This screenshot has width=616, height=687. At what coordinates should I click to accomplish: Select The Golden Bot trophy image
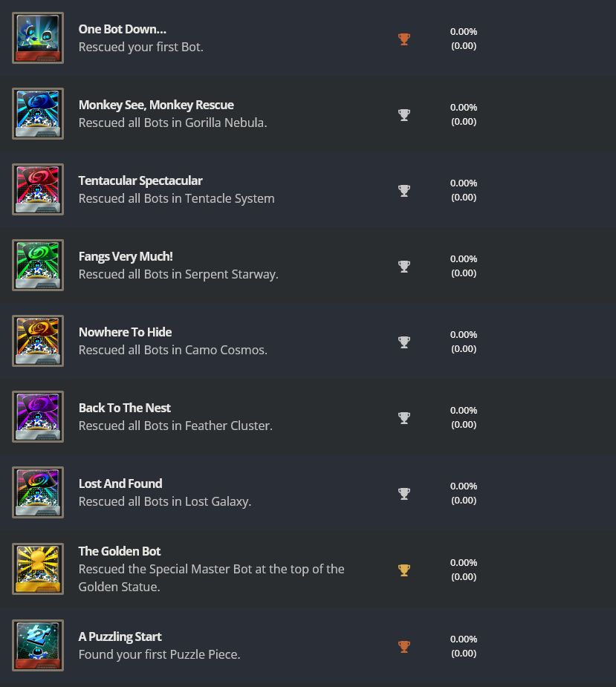pos(38,569)
